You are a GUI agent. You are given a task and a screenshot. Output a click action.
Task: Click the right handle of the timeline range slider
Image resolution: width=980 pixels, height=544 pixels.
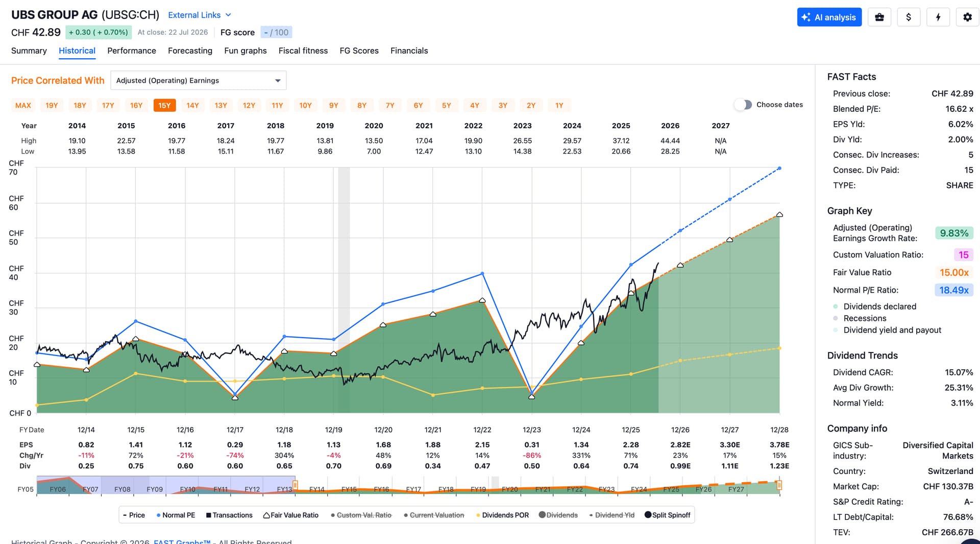pos(779,485)
